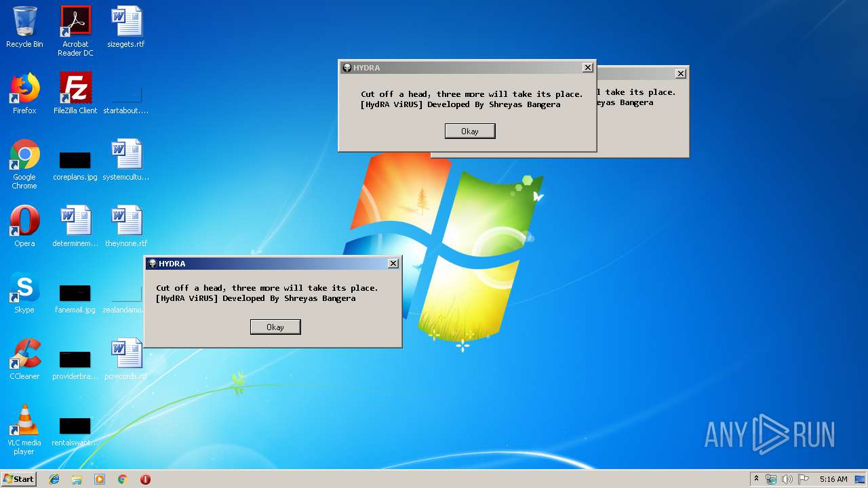Open FileZilla Client shortcut
The height and width of the screenshot is (488, 868).
[x=75, y=94]
